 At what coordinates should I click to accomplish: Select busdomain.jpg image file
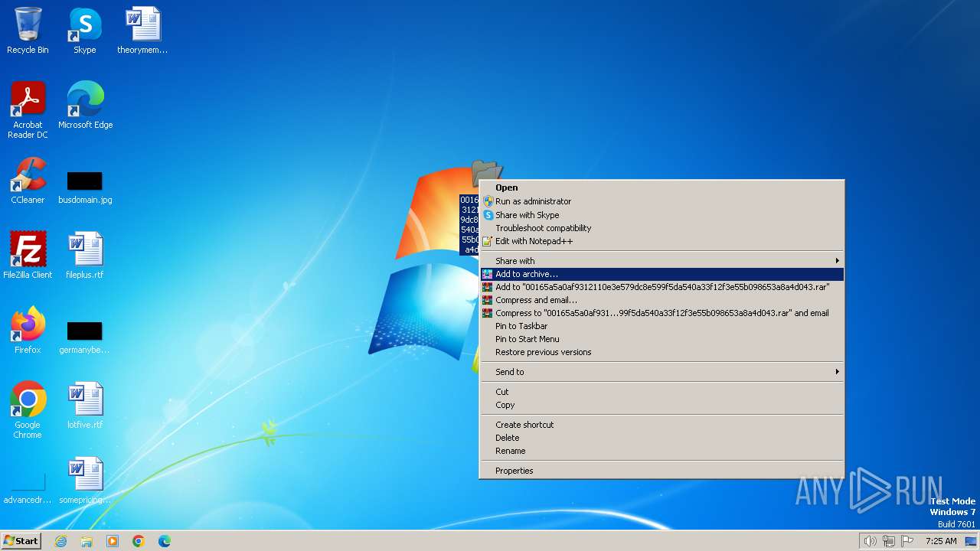(85, 187)
